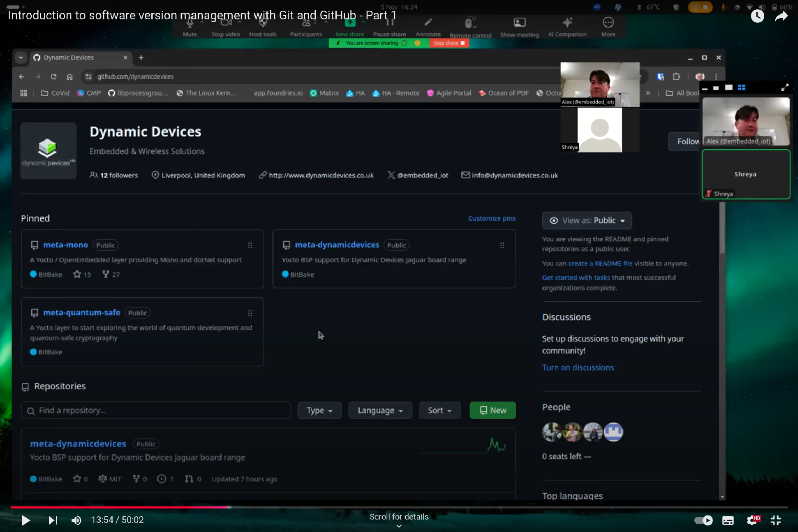Open Host tools in Zoom toolbar
The image size is (798, 532).
click(263, 27)
